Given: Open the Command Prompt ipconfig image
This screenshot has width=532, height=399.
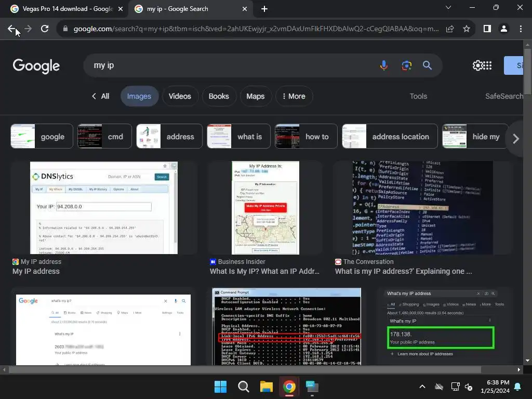Looking at the screenshot, I should [286, 327].
